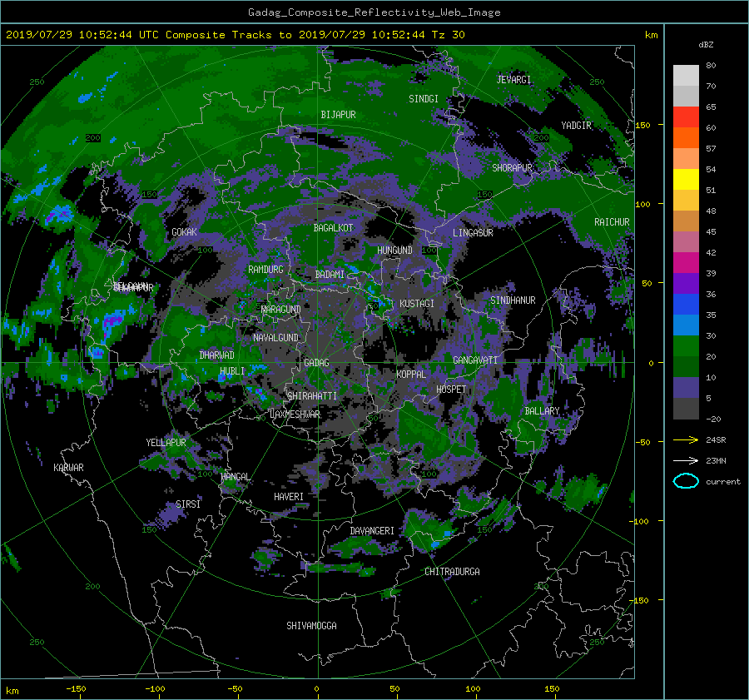Click the 0 tick on bottom km axis

[x=316, y=689]
